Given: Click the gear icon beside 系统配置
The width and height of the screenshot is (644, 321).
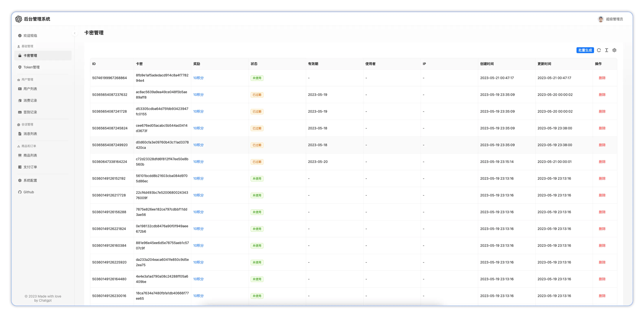Looking at the screenshot, I should 20,180.
